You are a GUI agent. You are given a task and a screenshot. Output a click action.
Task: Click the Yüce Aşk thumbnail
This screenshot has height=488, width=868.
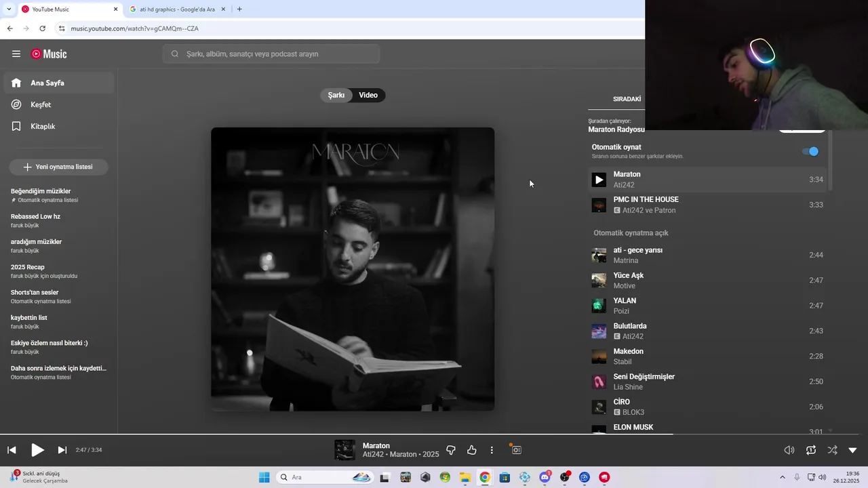[599, 281]
